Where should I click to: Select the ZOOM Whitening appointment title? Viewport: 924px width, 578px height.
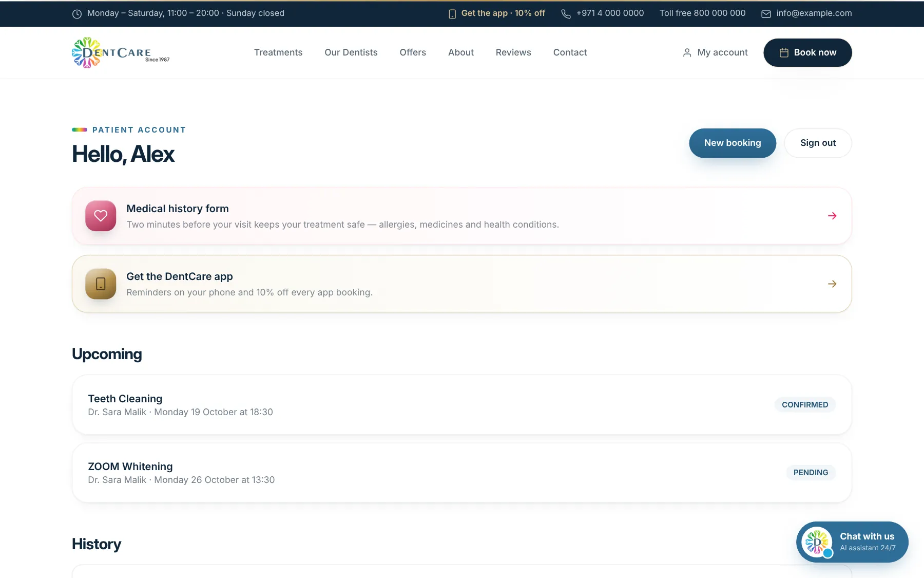click(130, 467)
